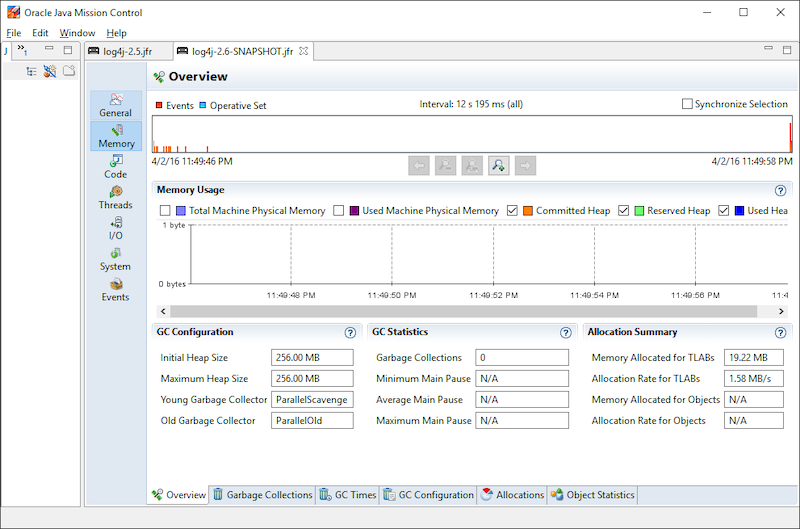Viewport: 800px width, 529px height.
Task: Click the Maximum Heap Size field
Action: pyautogui.click(x=312, y=379)
